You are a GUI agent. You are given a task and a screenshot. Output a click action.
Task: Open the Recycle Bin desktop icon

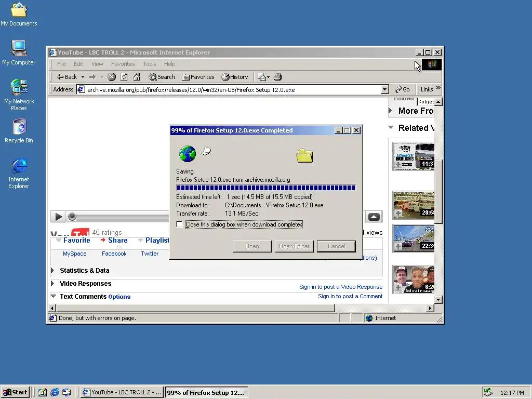click(19, 131)
